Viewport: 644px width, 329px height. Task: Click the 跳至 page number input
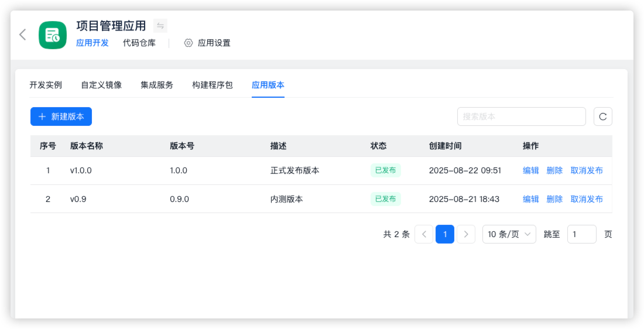(x=581, y=234)
